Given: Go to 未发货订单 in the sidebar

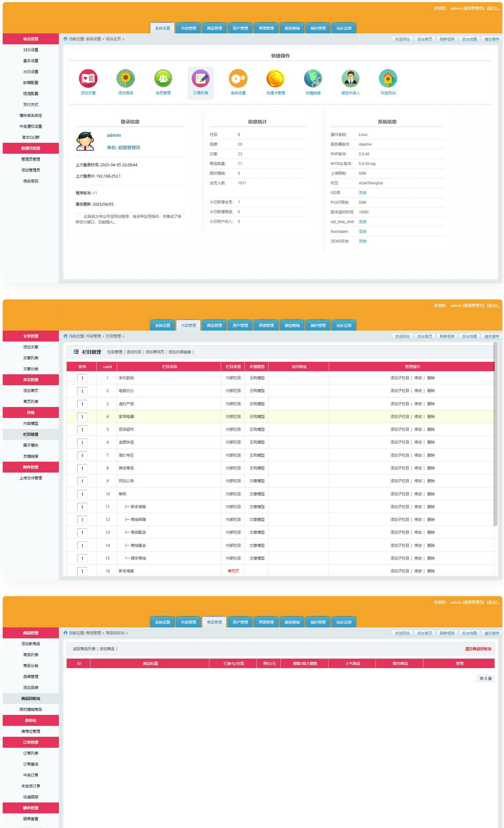Looking at the screenshot, I should click(31, 786).
